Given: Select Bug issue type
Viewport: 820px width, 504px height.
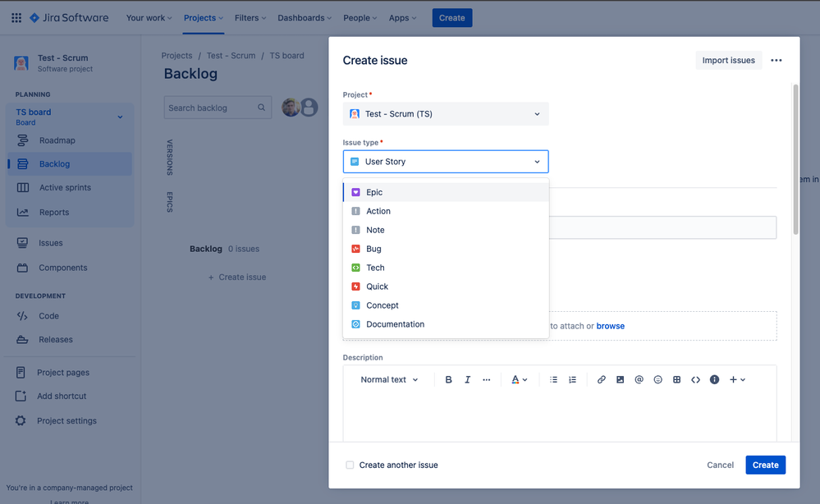Looking at the screenshot, I should click(446, 249).
